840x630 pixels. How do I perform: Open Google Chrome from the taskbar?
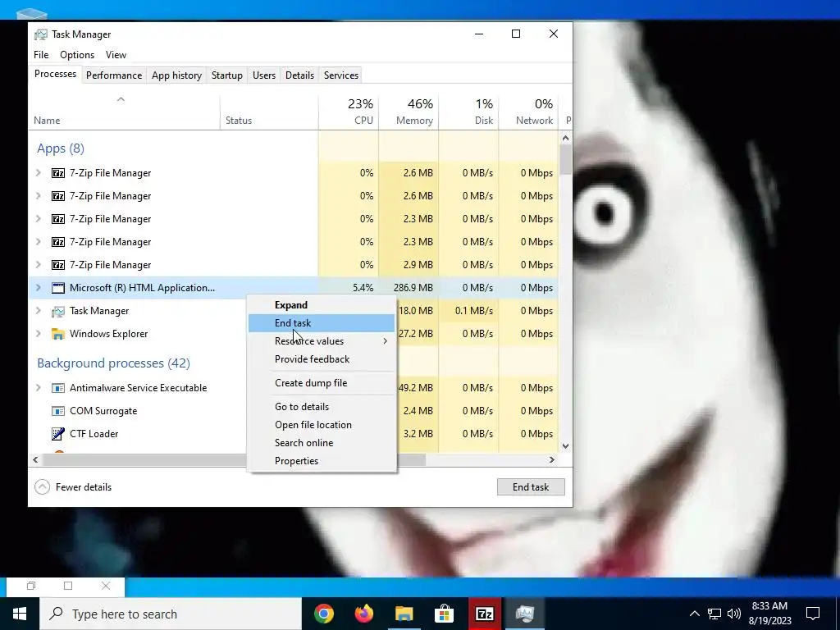[x=323, y=614]
